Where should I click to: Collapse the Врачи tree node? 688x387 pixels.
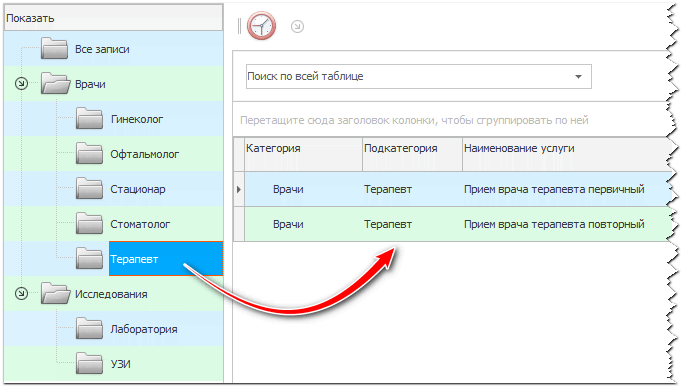point(21,83)
